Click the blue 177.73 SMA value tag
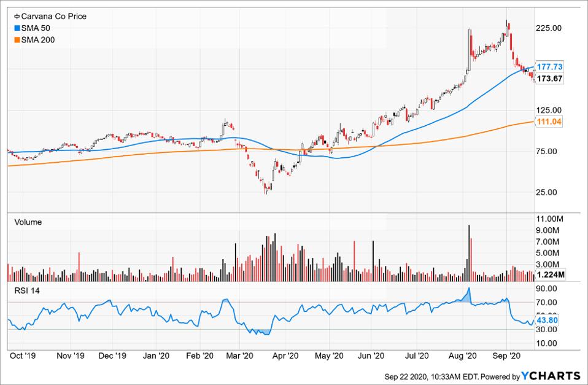 tap(549, 66)
